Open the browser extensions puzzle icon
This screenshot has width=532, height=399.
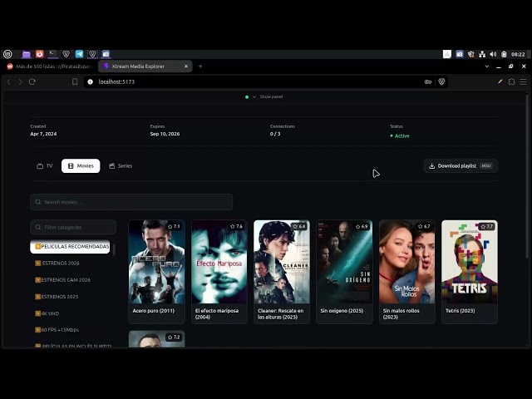point(511,81)
